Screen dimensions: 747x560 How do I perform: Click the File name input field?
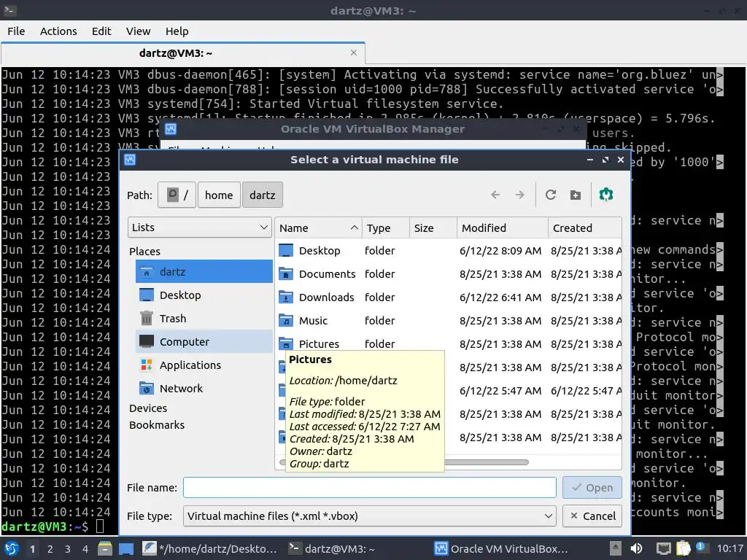coord(370,488)
